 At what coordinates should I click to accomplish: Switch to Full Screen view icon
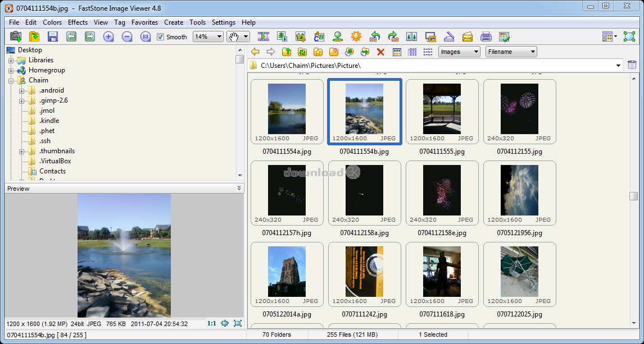point(629,36)
